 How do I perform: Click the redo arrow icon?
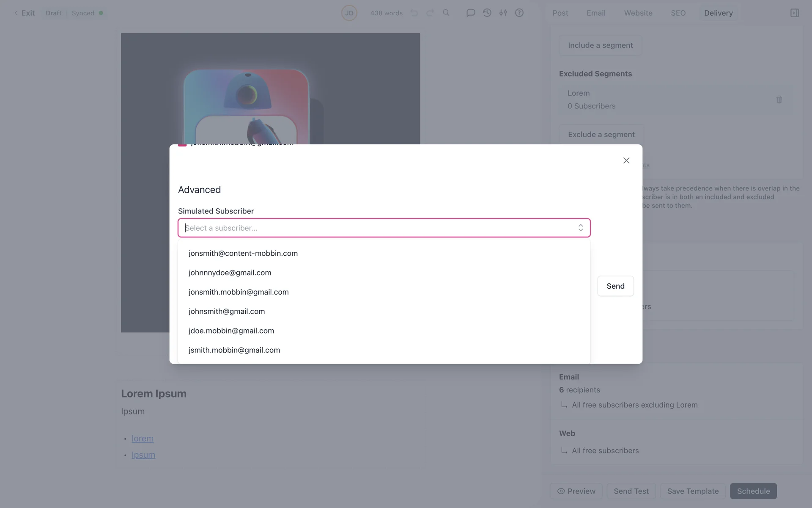pyautogui.click(x=430, y=13)
